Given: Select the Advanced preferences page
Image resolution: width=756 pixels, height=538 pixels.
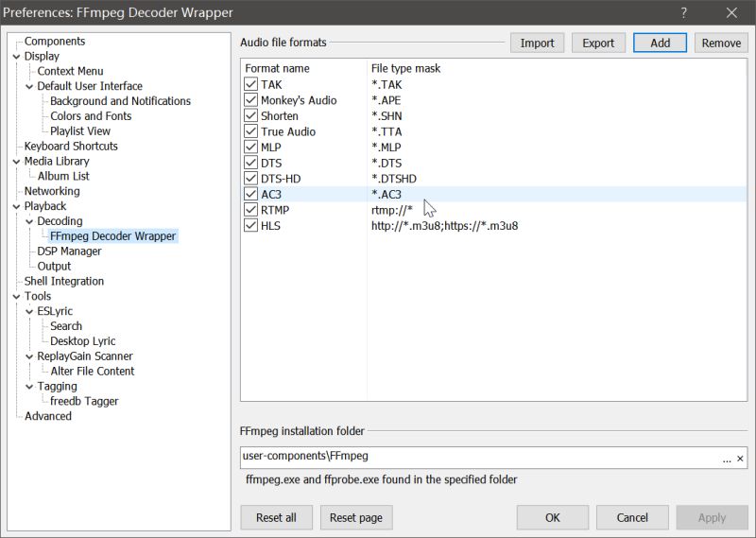Looking at the screenshot, I should pyautogui.click(x=48, y=415).
